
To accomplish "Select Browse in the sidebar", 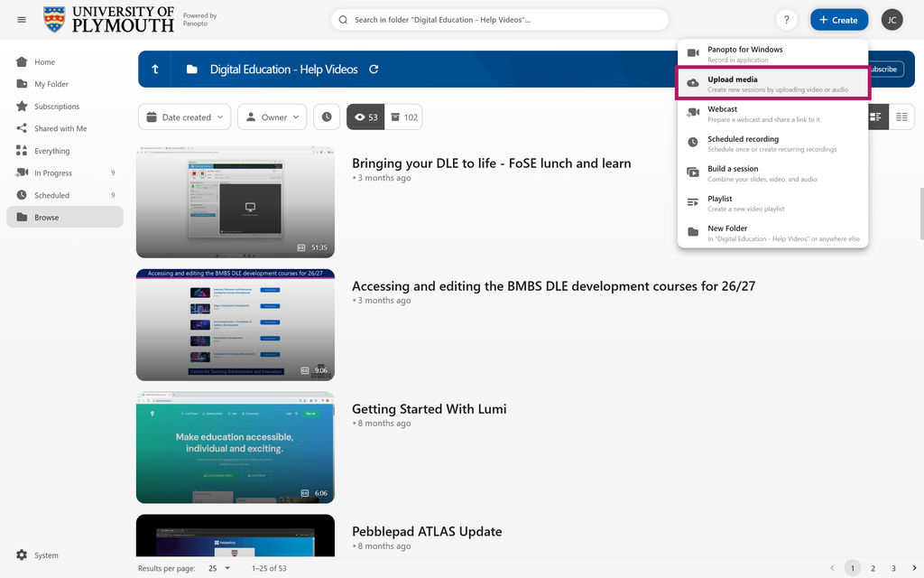I will tap(65, 217).
